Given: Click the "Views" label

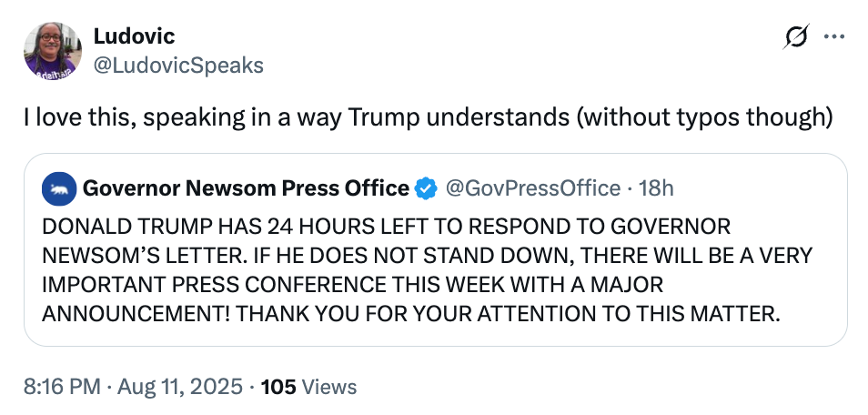Looking at the screenshot, I should click(328, 387).
